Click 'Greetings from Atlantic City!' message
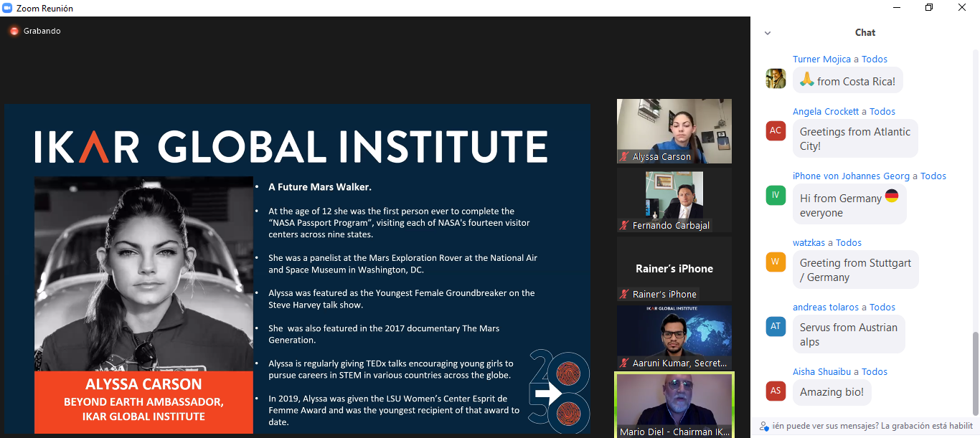This screenshot has width=980, height=438. coord(855,139)
